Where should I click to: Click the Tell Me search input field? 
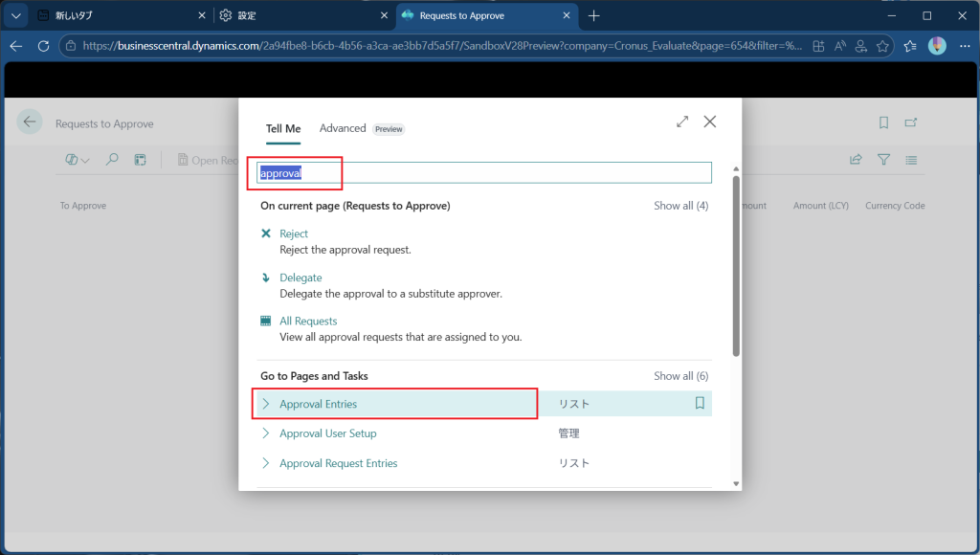(484, 172)
